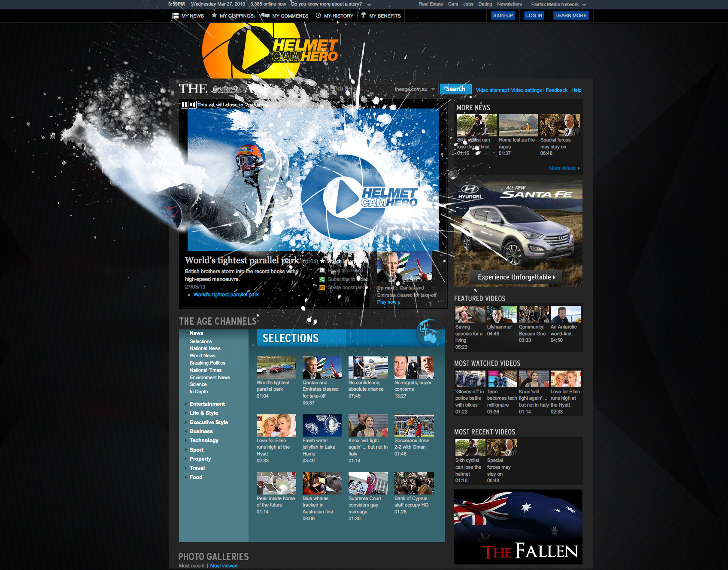
Task: Open the Most viewed photo galleries link
Action: click(224, 566)
